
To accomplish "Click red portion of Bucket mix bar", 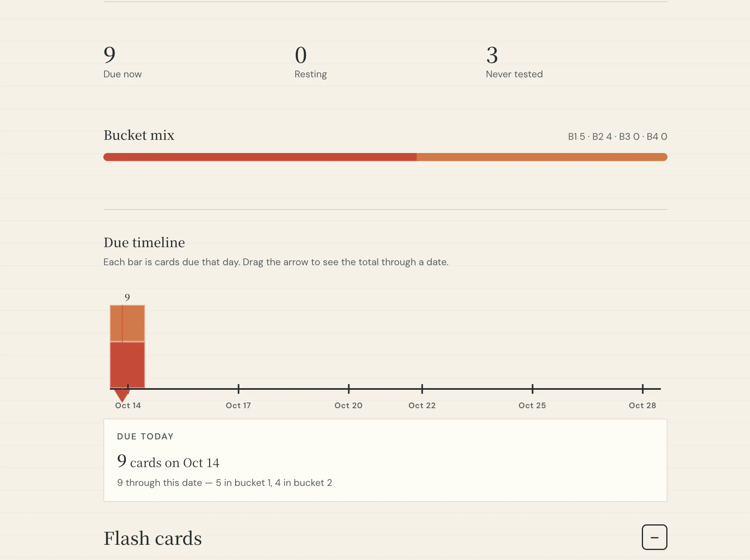I will coord(260,157).
